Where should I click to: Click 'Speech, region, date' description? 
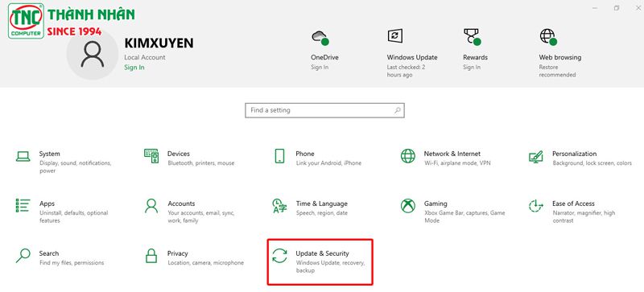click(321, 213)
